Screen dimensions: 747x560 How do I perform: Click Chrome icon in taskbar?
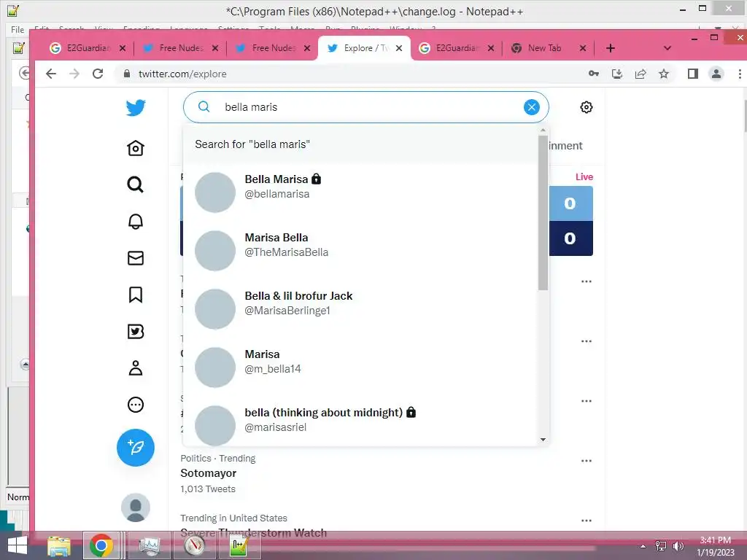click(x=101, y=545)
